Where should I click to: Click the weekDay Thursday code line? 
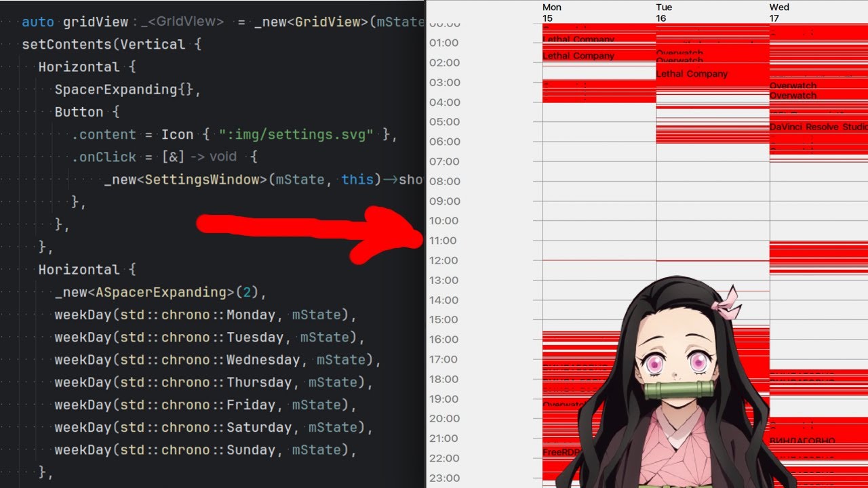(x=214, y=382)
